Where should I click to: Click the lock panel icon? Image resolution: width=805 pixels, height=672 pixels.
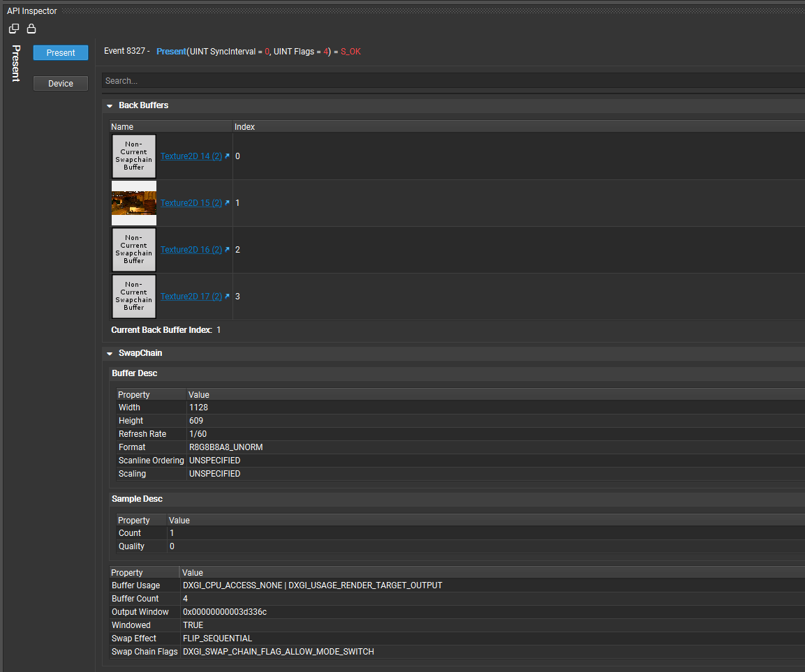click(x=31, y=28)
